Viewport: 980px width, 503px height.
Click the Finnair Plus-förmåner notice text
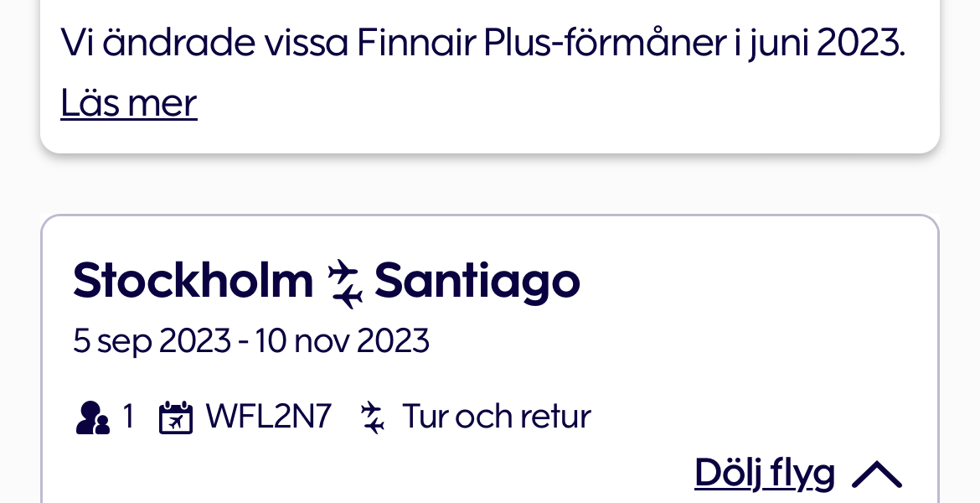(x=482, y=44)
